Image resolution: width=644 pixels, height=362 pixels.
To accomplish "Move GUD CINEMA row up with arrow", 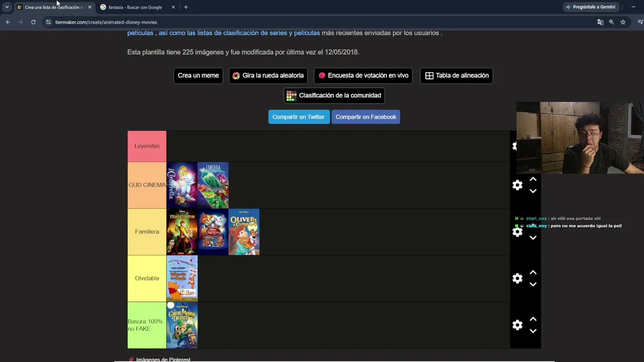I will pos(533,179).
